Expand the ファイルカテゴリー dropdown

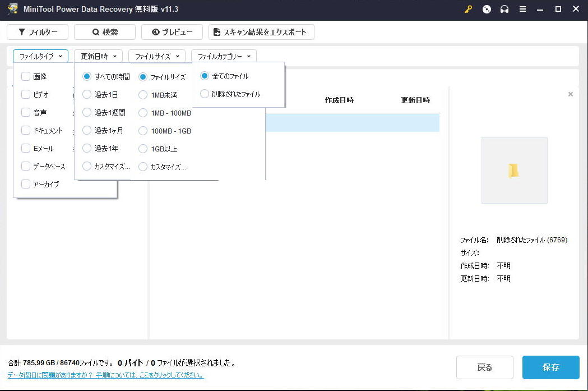coord(224,56)
